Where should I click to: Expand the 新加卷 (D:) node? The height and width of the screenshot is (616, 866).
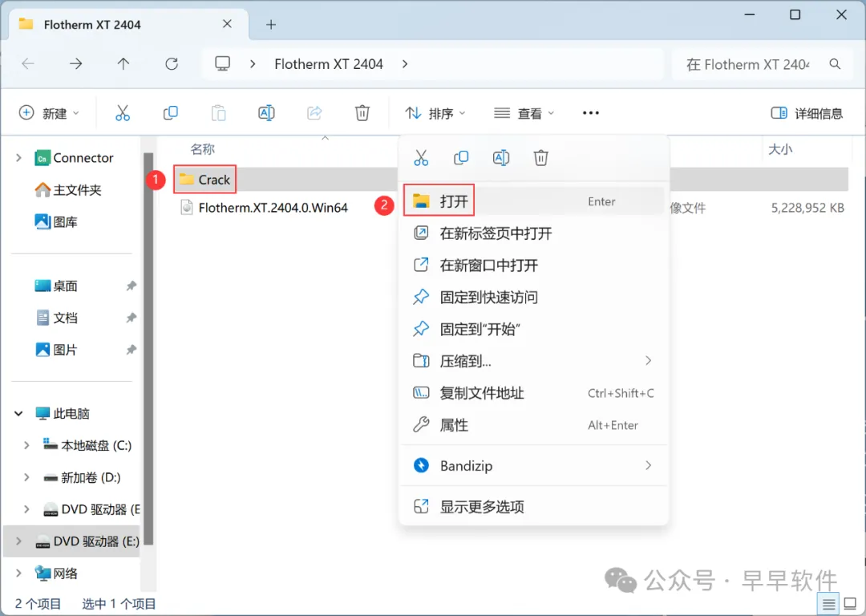pos(26,477)
